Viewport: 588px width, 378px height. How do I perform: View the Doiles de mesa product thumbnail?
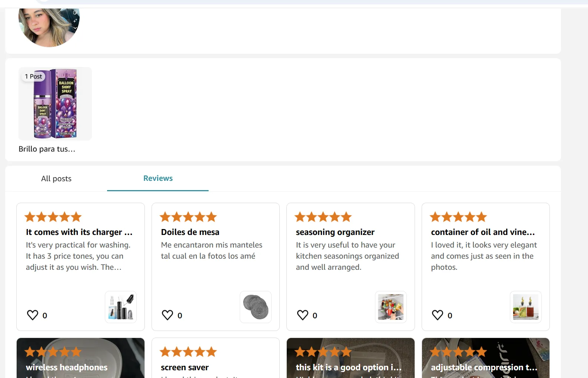256,307
